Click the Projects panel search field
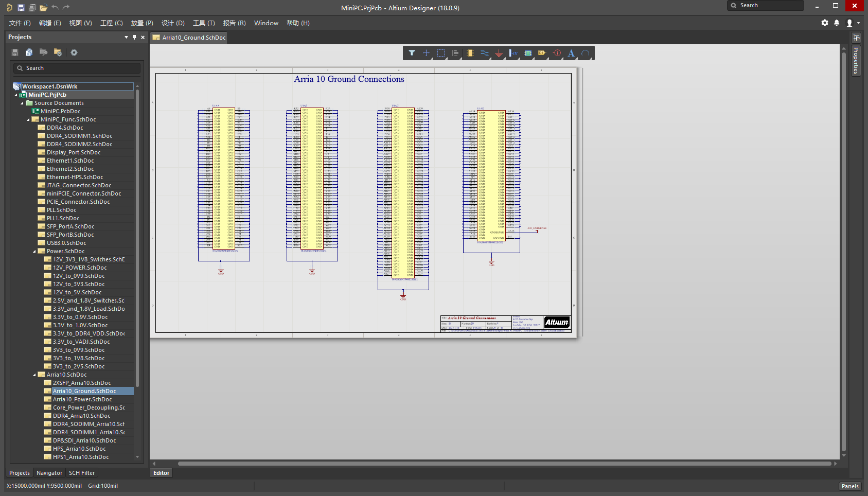The height and width of the screenshot is (496, 868). pos(77,68)
